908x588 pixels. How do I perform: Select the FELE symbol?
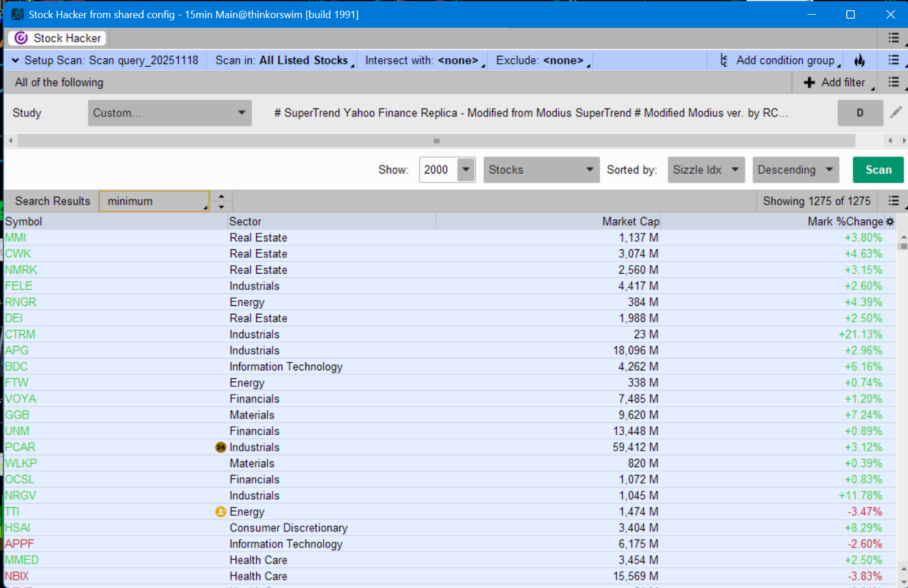(x=19, y=286)
